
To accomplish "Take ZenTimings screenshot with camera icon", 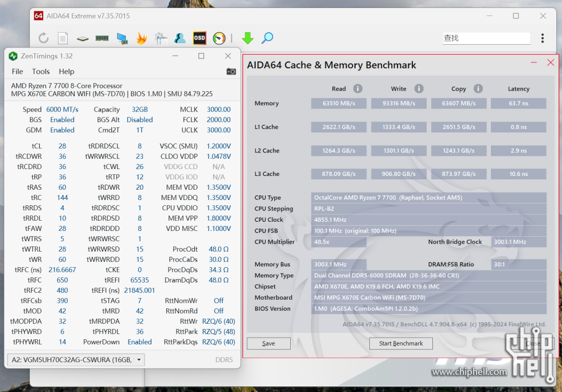I will point(231,72).
